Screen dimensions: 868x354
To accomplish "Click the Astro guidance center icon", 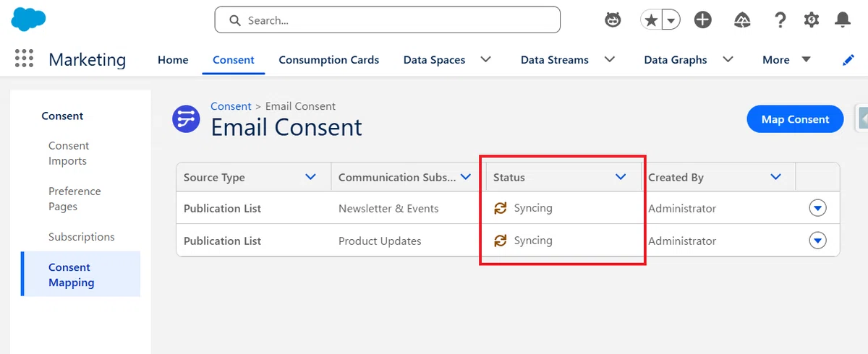I will pyautogui.click(x=613, y=20).
